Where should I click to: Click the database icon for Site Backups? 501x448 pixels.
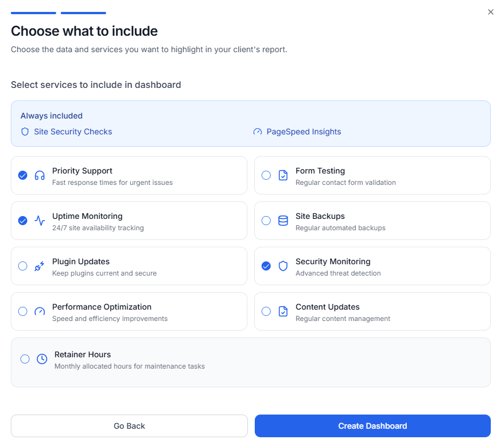pos(283,221)
